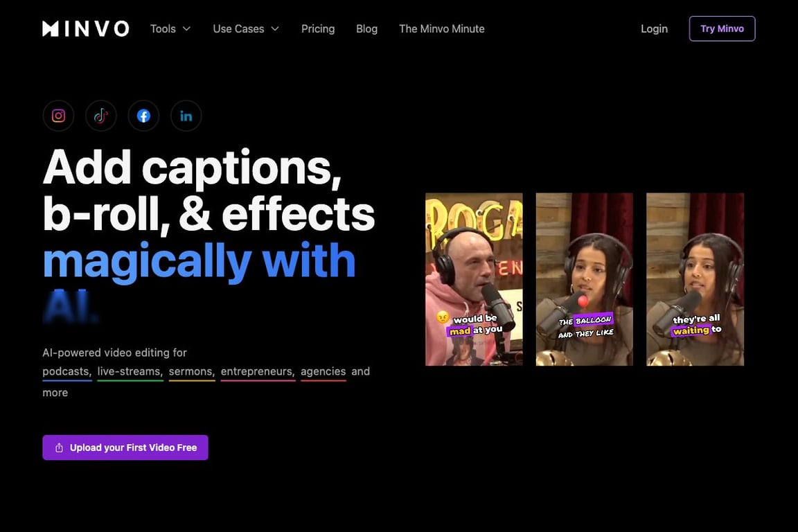Viewport: 798px width, 532px height.
Task: Click the Minvo logo
Action: click(85, 28)
